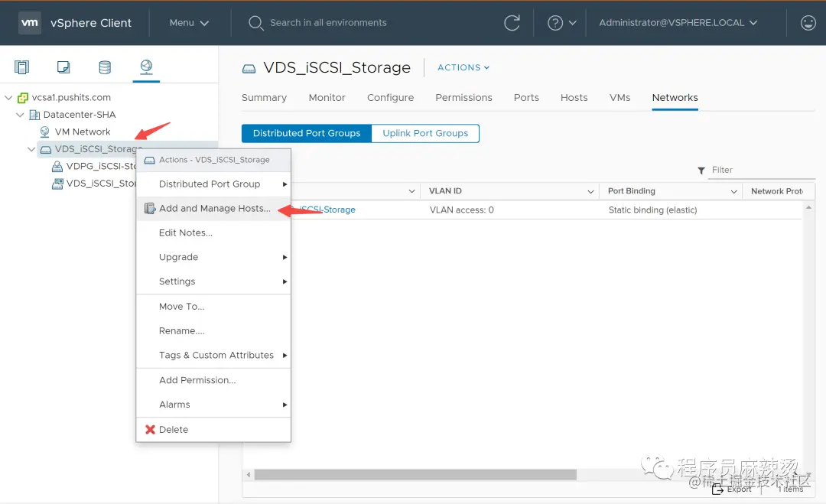Viewport: 826px width, 504px height.
Task: Collapse the Datacenter-SHA tree node
Action: pyautogui.click(x=20, y=115)
